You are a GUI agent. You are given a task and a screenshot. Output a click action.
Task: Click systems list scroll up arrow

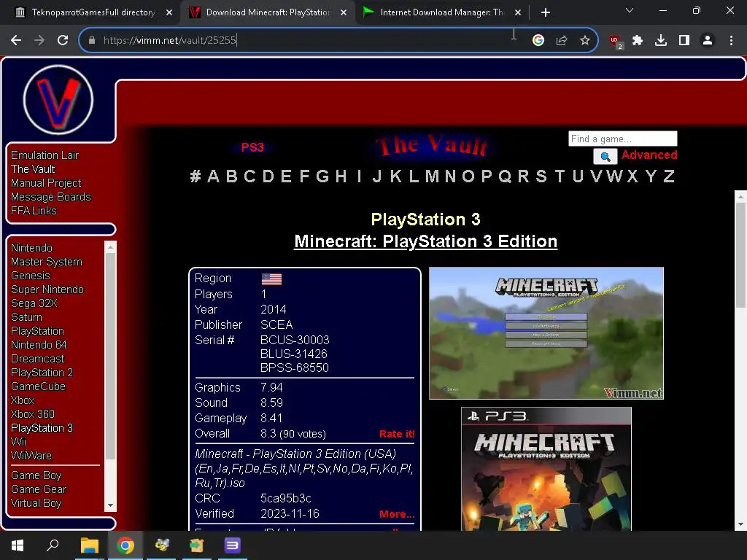tap(111, 247)
